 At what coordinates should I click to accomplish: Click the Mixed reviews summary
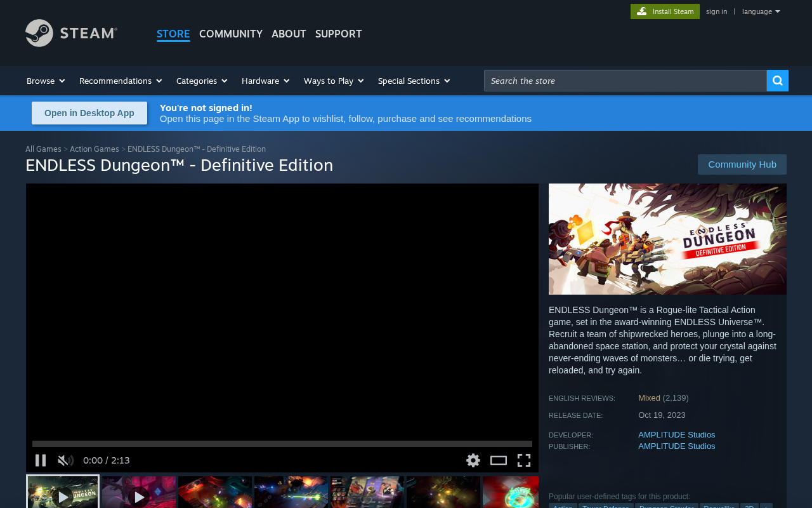[x=649, y=398]
